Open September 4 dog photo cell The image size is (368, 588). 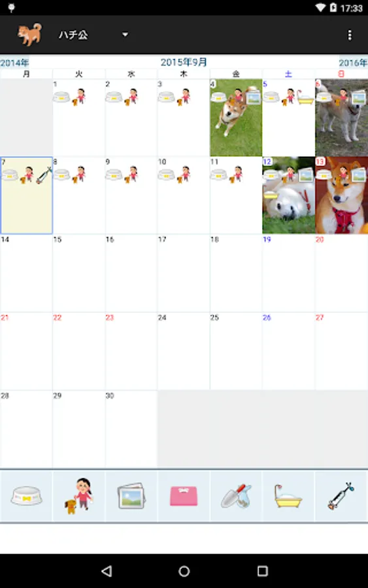(236, 118)
